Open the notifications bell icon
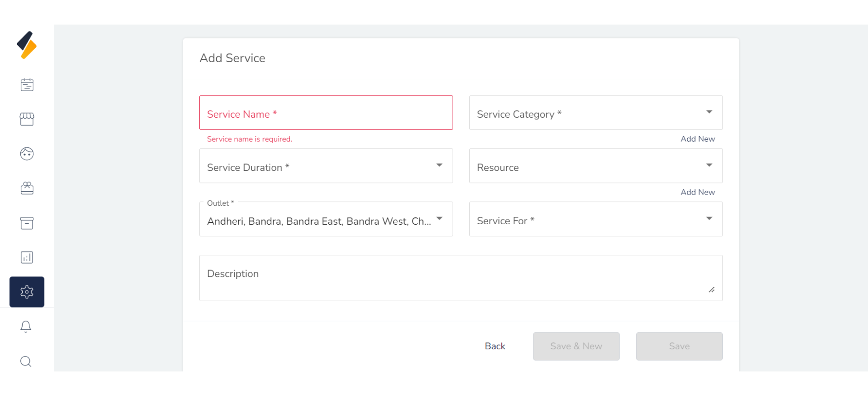This screenshot has height=396, width=868. [26, 327]
